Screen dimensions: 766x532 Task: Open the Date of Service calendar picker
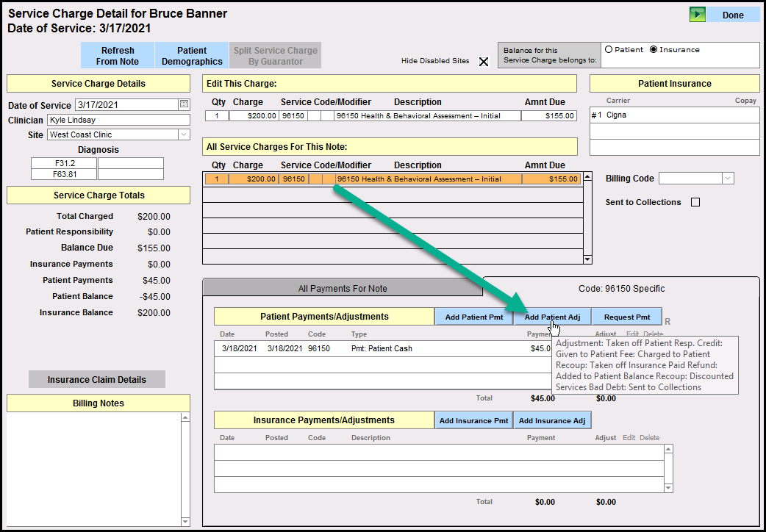[184, 104]
